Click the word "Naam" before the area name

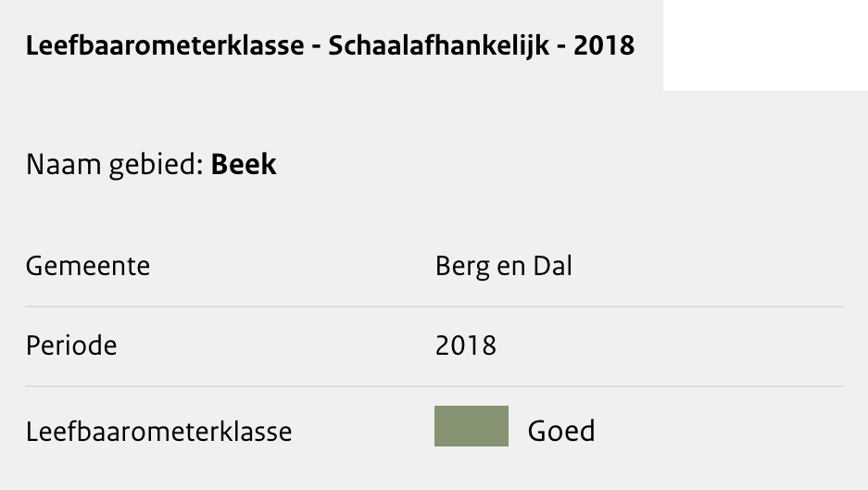pyautogui.click(x=58, y=165)
